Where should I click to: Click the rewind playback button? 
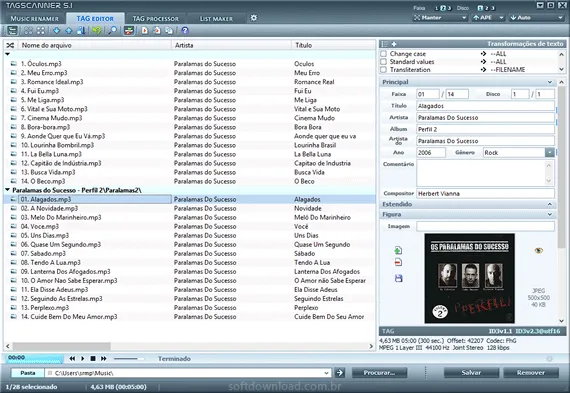point(72,358)
